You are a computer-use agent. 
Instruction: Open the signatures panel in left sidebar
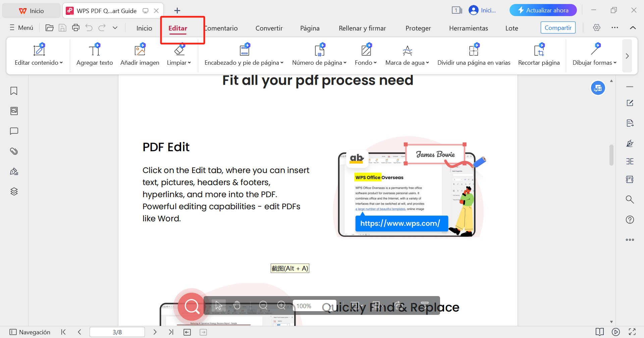tap(14, 171)
